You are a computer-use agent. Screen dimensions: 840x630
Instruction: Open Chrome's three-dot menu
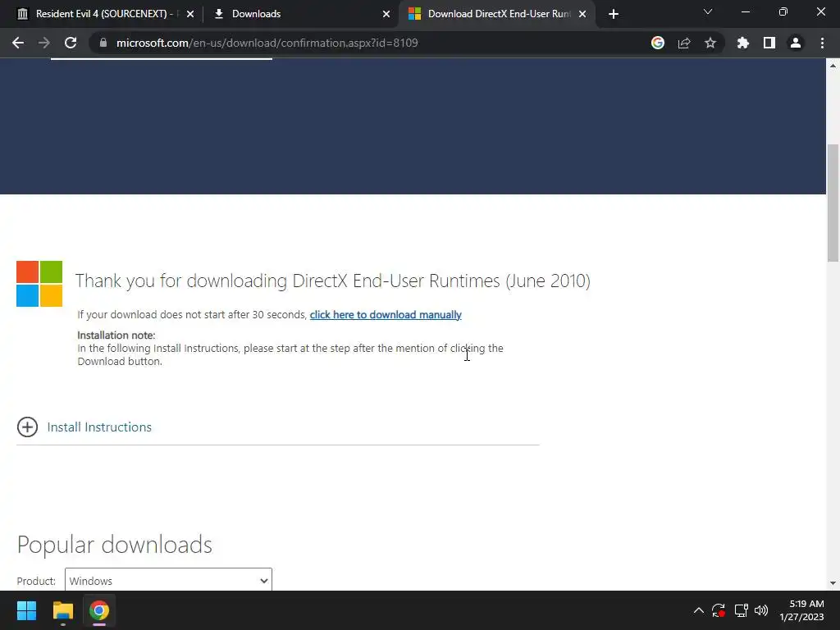(x=822, y=43)
